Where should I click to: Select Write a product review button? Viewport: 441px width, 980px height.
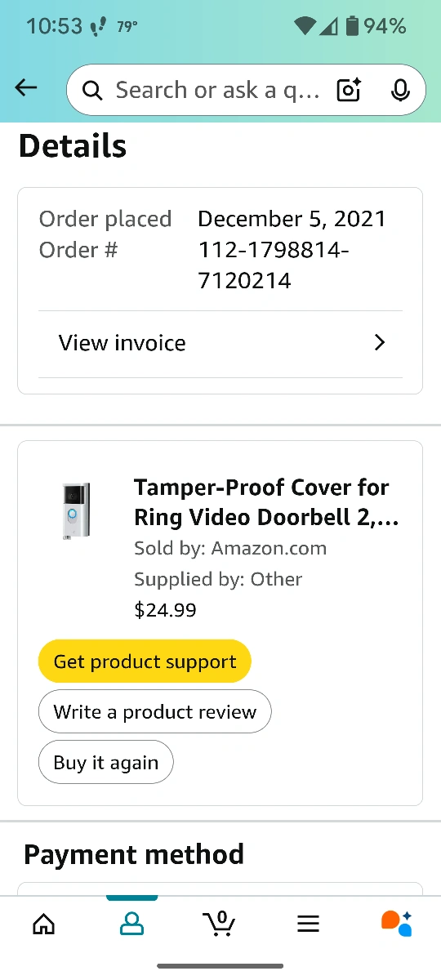click(155, 712)
